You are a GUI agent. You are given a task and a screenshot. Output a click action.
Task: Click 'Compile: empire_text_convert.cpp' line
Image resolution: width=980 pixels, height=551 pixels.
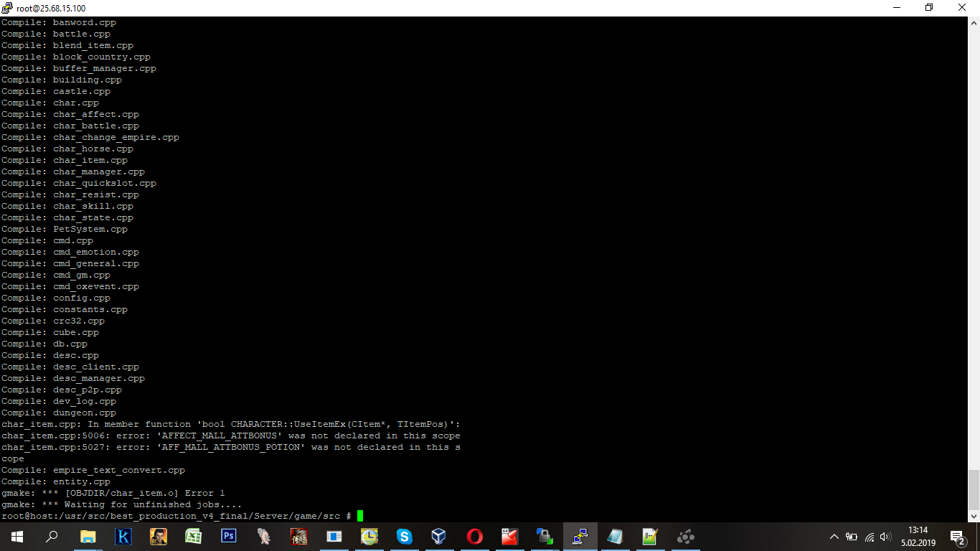click(x=93, y=470)
